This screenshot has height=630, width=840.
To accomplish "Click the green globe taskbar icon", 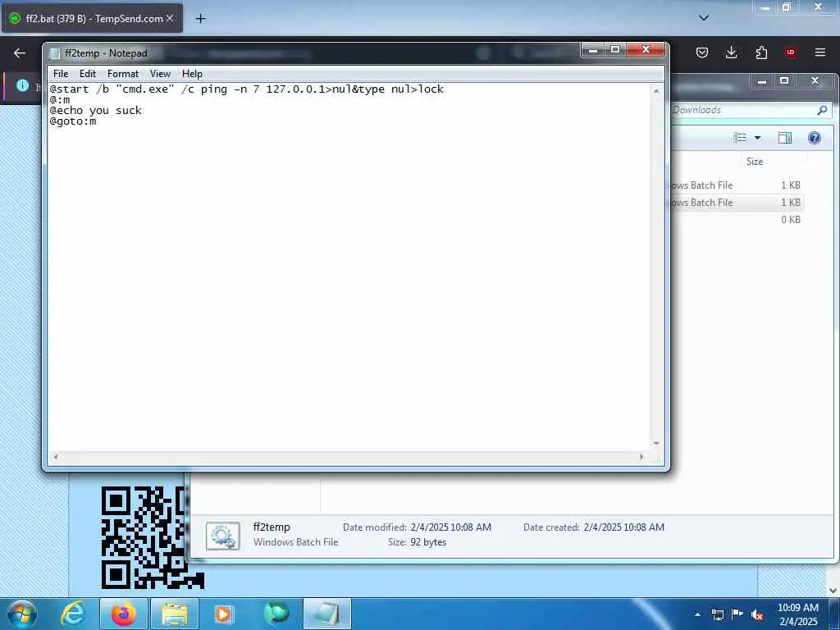I will pyautogui.click(x=276, y=614).
